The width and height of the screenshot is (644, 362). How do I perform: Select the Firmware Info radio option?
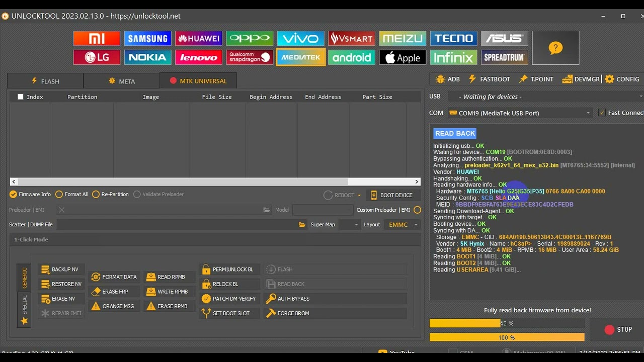click(x=31, y=194)
